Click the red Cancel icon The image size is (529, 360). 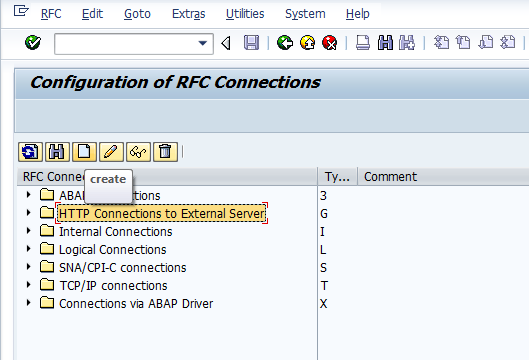(x=330, y=43)
